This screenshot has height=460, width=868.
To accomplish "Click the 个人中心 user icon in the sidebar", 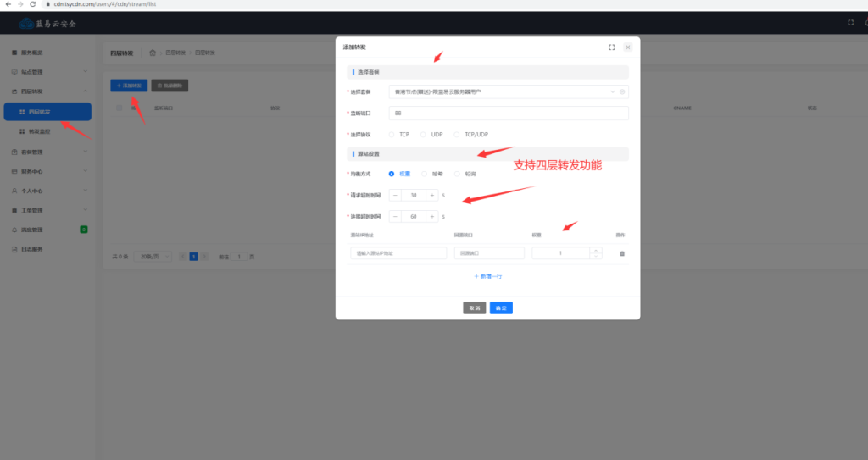I will 14,191.
